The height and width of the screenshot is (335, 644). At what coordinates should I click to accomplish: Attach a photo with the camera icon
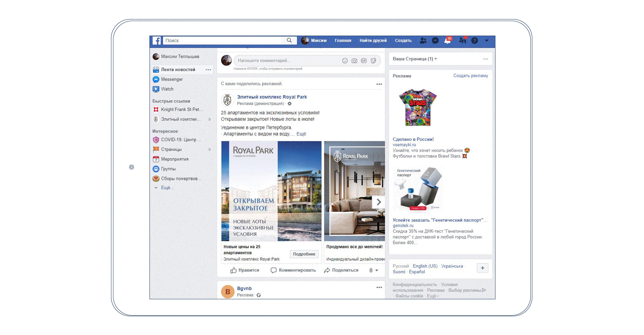click(x=354, y=61)
